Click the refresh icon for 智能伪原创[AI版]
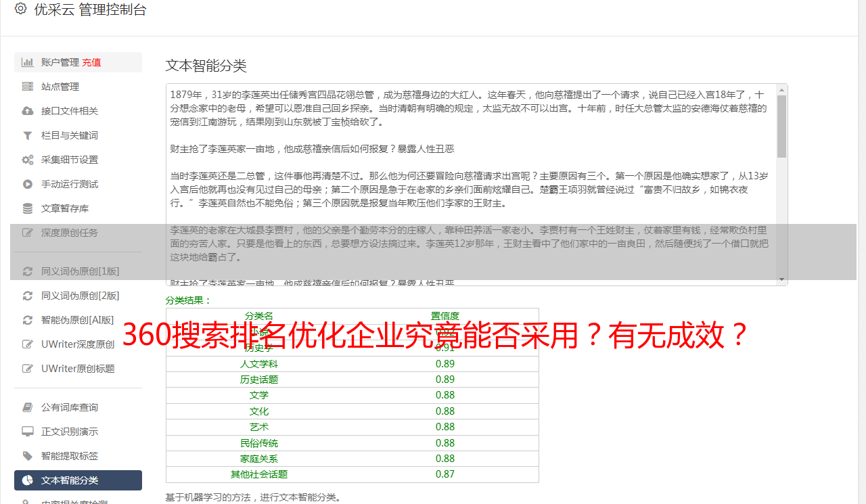Screen dimensions: 866x504 click(28, 320)
